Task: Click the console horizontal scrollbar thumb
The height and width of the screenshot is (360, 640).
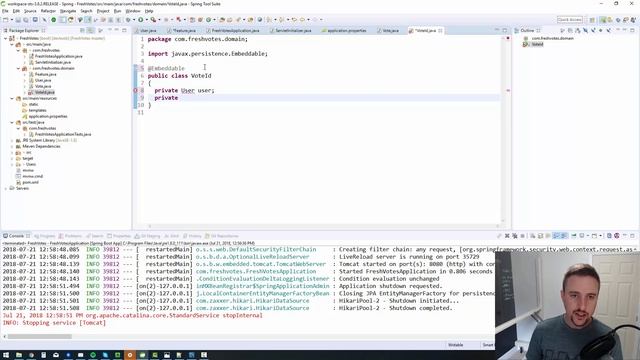Action: 40,337
